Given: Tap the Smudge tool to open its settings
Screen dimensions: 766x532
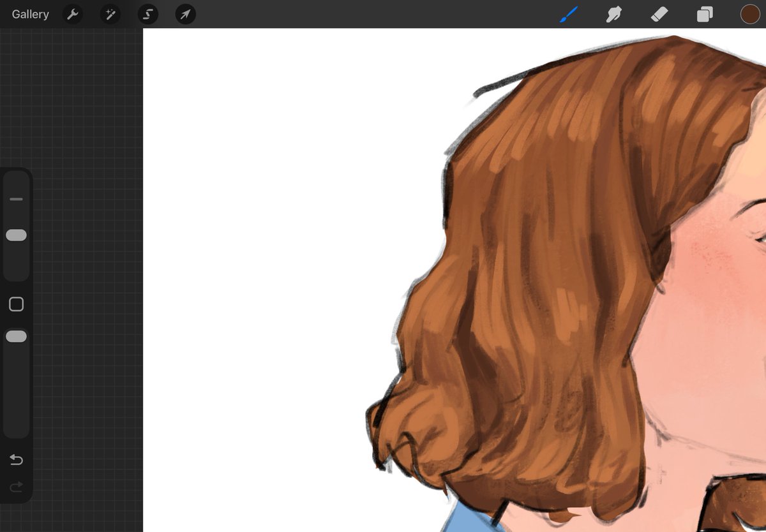Looking at the screenshot, I should tap(614, 14).
